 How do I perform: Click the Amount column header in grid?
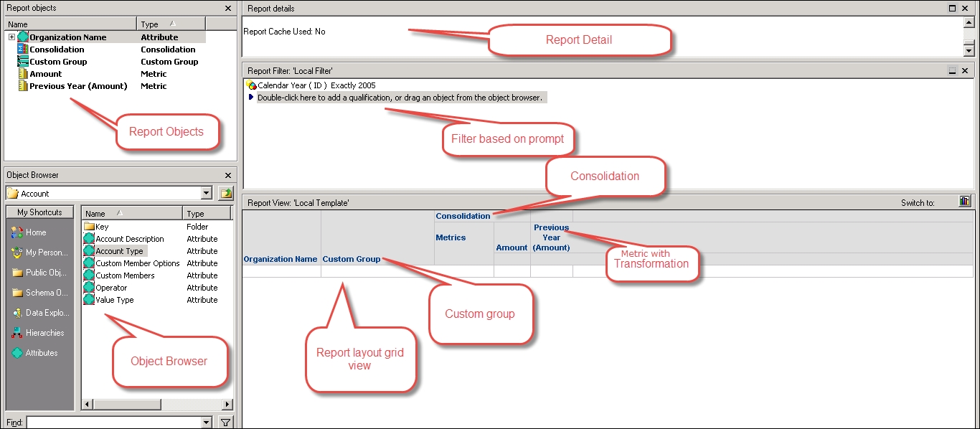pyautogui.click(x=512, y=247)
